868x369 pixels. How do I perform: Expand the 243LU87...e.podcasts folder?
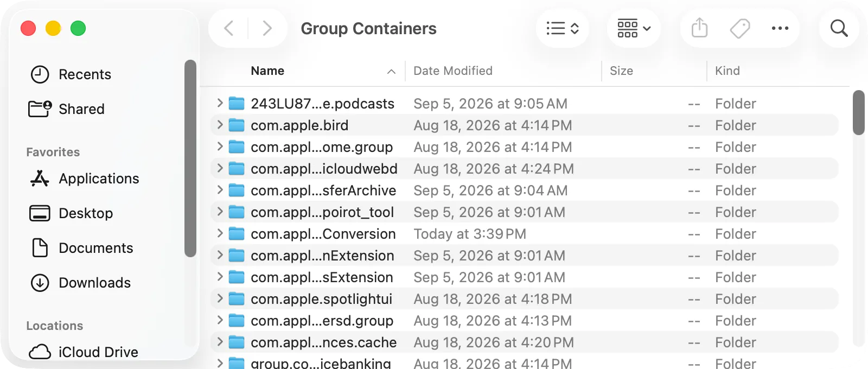pyautogui.click(x=220, y=103)
